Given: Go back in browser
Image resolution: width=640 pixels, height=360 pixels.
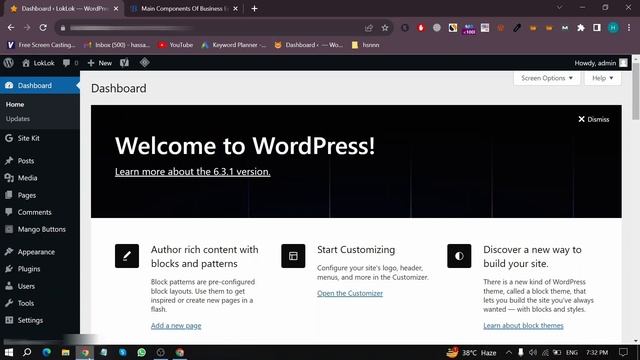Looking at the screenshot, I should (x=11, y=28).
